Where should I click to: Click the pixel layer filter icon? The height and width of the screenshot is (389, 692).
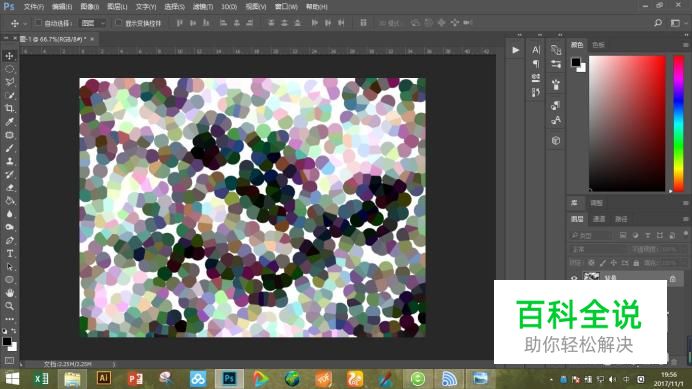[x=623, y=235]
